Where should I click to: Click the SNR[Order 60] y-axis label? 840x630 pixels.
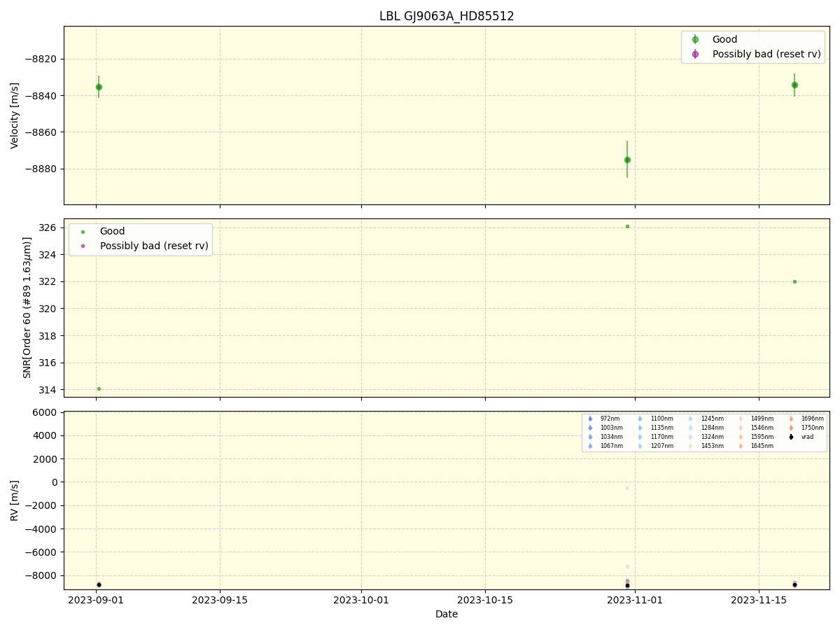[x=27, y=308]
